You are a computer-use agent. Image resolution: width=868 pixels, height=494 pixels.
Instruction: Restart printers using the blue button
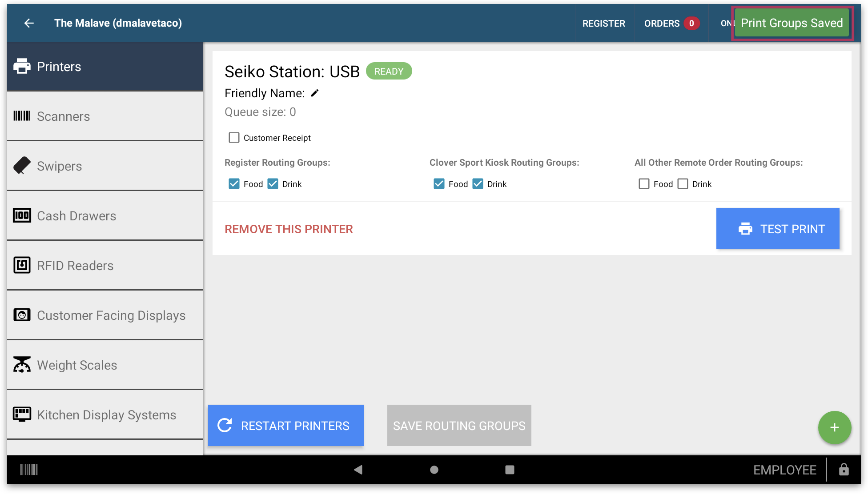tap(285, 425)
